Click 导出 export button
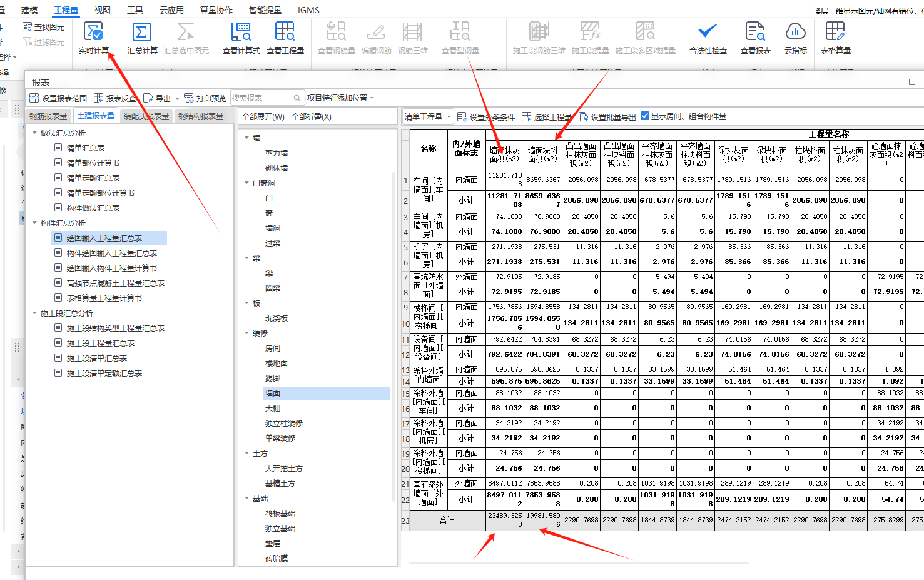 coord(157,98)
